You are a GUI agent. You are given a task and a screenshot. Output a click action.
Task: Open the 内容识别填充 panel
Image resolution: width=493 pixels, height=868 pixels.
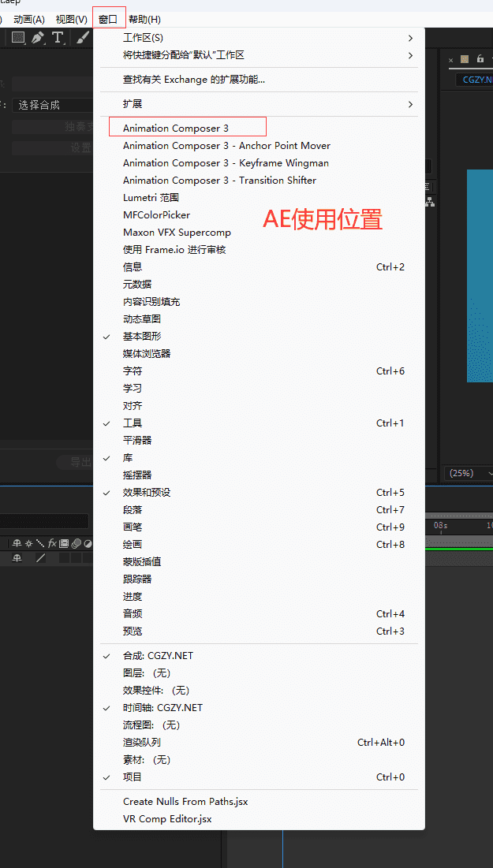click(259, 302)
